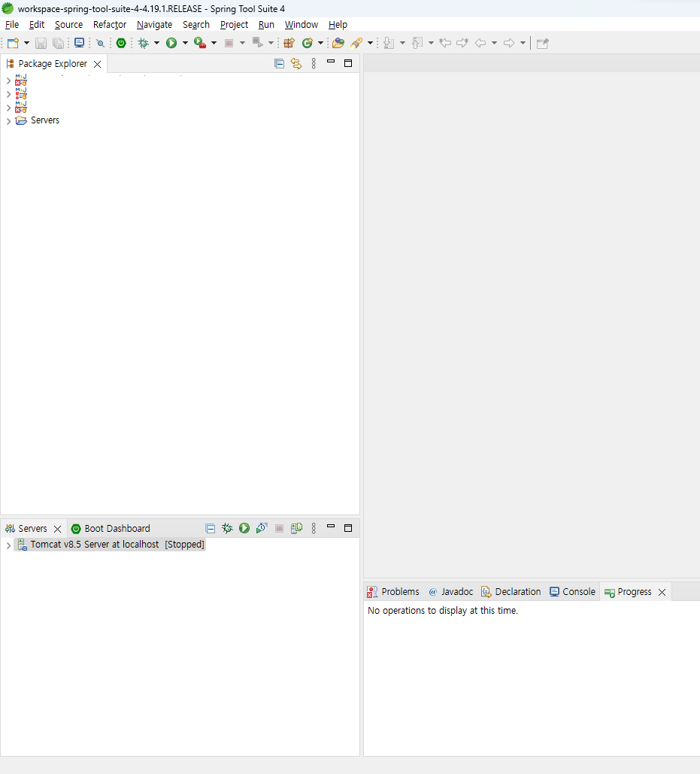Click the New Java Class icon

click(x=308, y=43)
